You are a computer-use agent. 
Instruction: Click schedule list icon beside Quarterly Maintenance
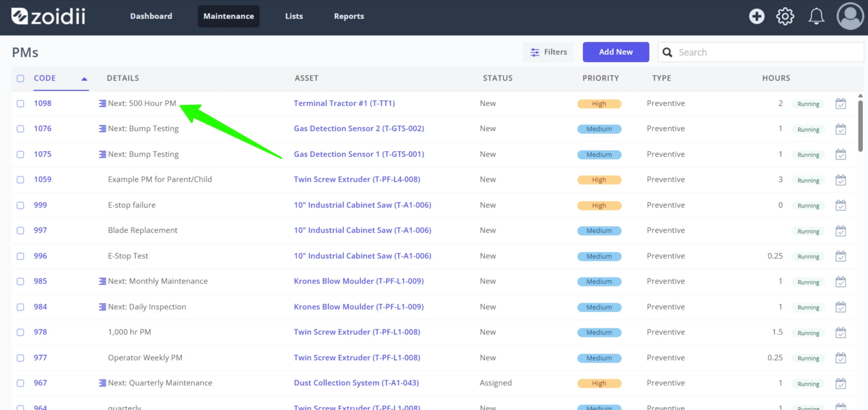click(x=102, y=383)
